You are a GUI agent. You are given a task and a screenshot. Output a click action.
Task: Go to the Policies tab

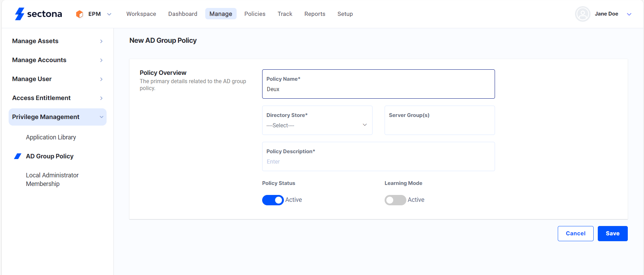point(255,14)
